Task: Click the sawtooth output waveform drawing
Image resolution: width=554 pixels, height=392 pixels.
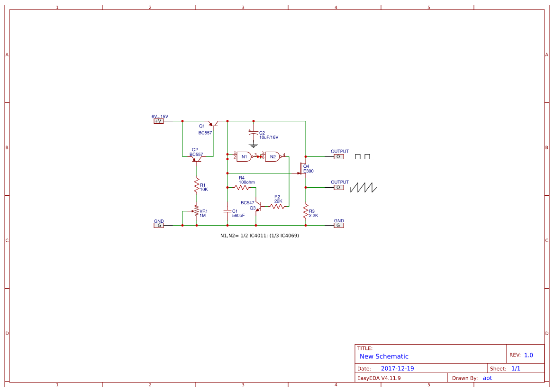Action: point(363,188)
